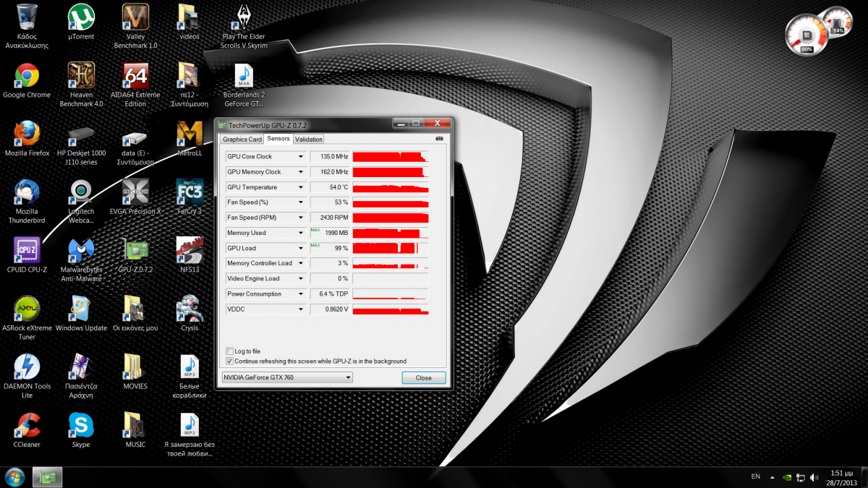
Task: Open NVIDIA tray icon in system tray
Action: coord(786,477)
